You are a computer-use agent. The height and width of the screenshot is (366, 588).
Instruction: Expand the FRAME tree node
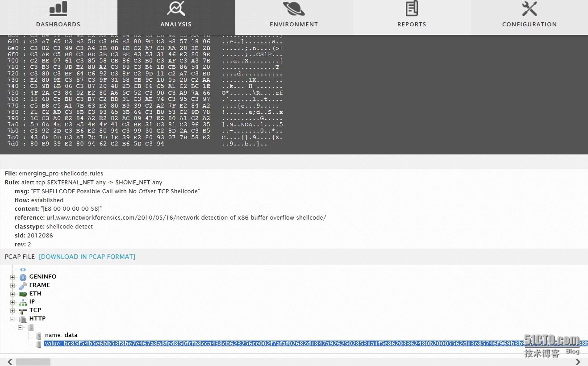coord(13,286)
